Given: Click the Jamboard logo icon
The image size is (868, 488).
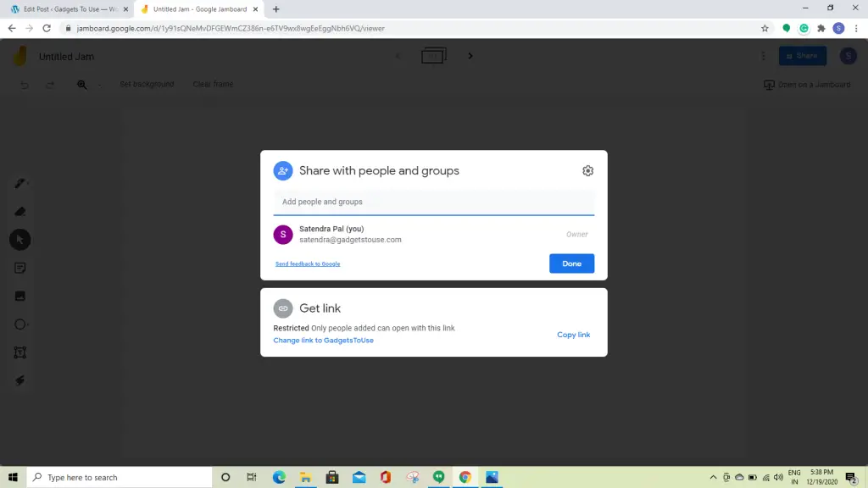Looking at the screenshot, I should pos(20,56).
